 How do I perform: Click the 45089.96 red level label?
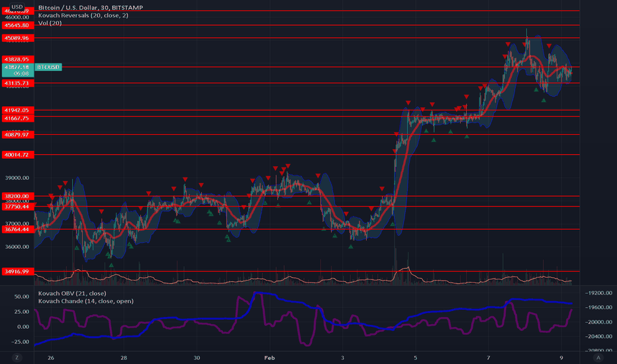point(18,38)
